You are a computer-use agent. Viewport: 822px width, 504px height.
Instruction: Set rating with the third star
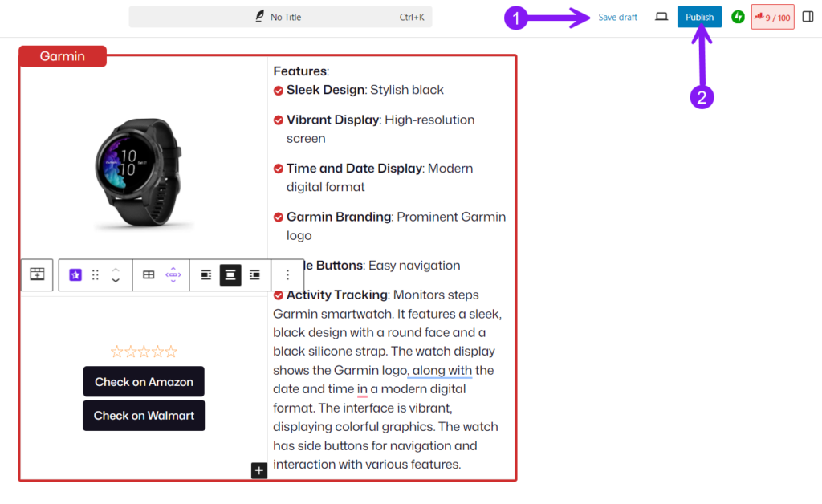[144, 352]
